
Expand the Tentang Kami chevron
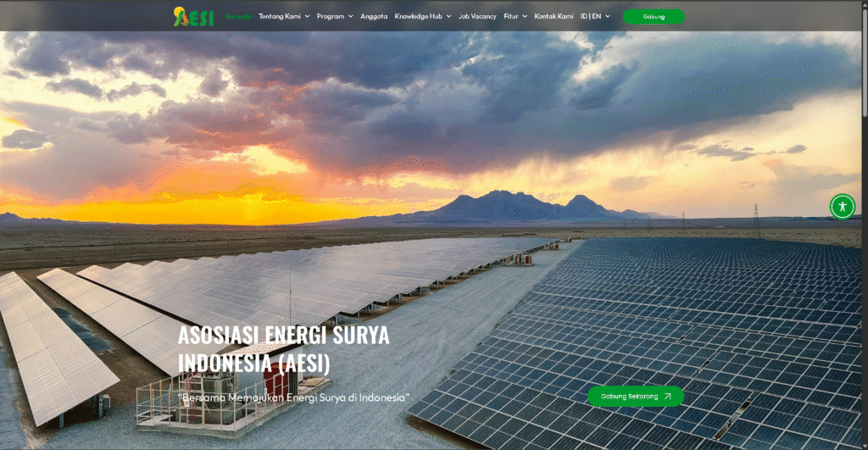307,17
